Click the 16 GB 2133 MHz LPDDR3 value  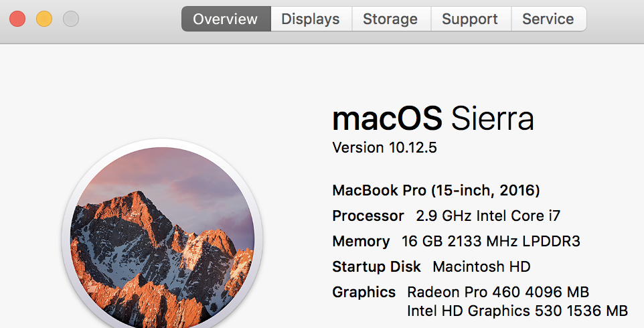pyautogui.click(x=491, y=242)
